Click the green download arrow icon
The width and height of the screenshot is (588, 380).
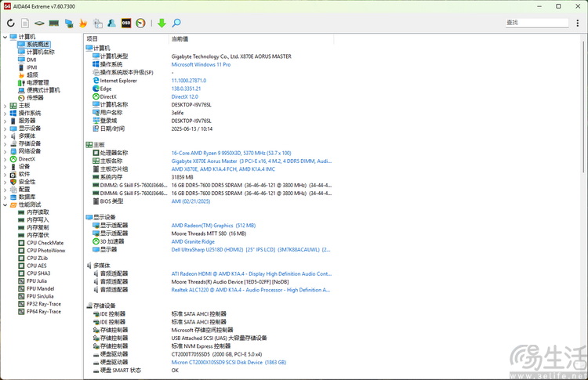(x=162, y=24)
